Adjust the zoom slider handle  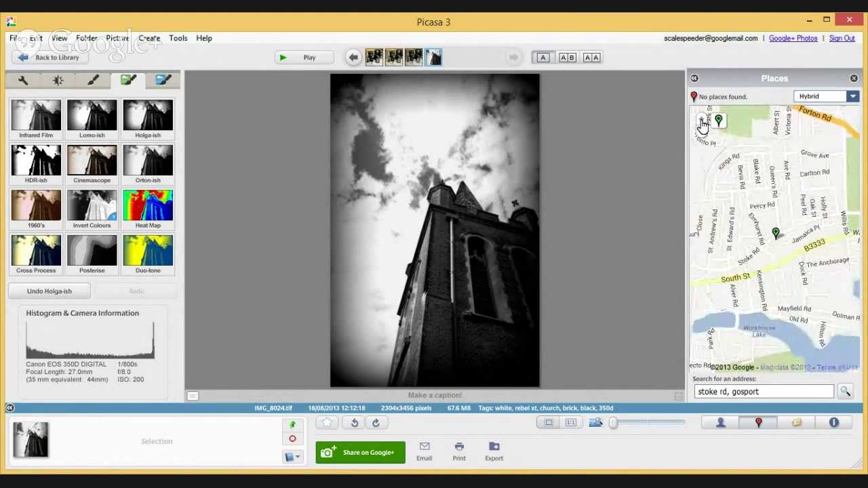click(613, 423)
